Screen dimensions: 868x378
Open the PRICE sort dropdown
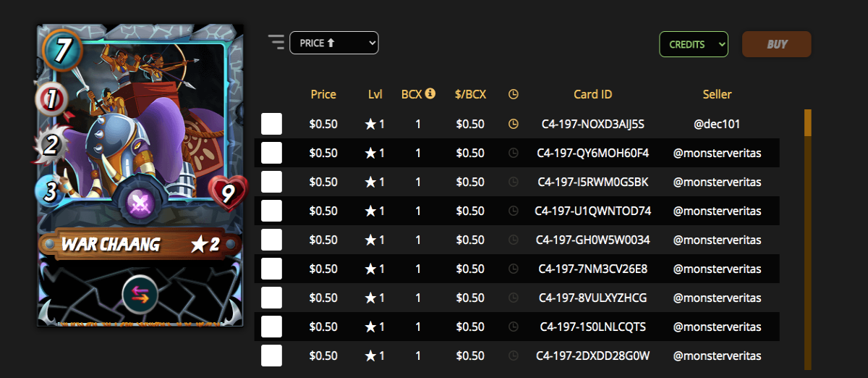point(334,43)
